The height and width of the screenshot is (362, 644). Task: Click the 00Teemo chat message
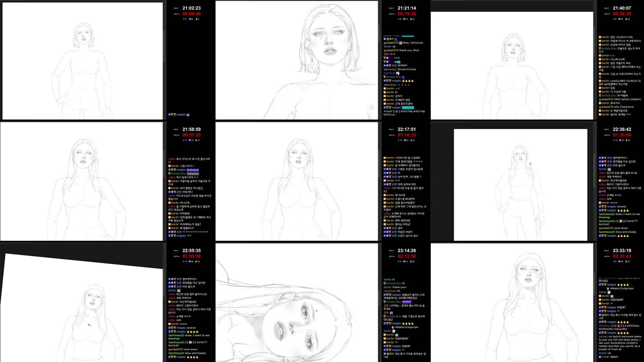click(619, 327)
